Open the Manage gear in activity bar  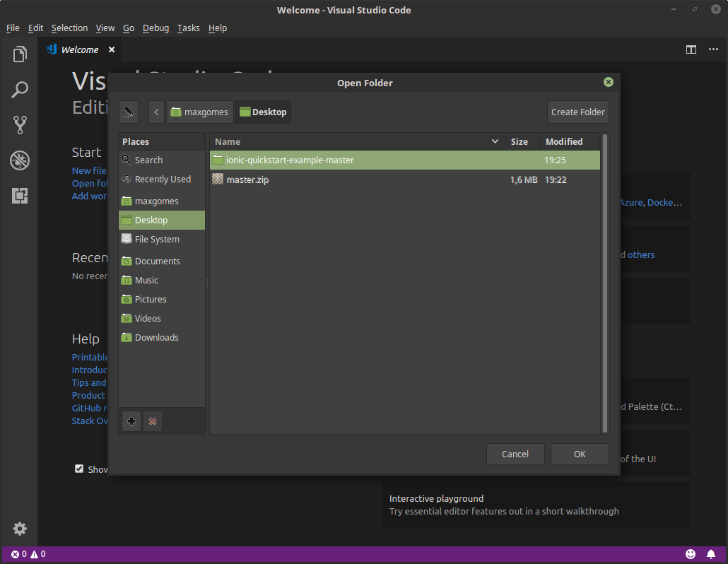(20, 529)
